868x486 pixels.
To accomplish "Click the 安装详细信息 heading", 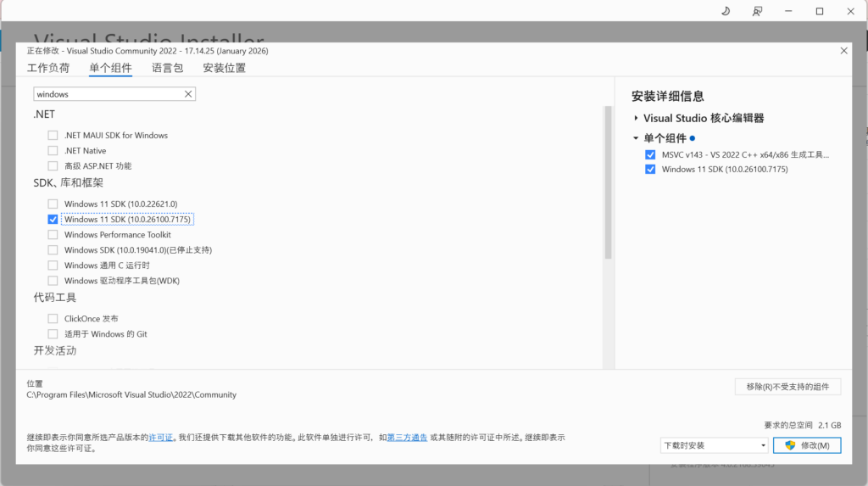I will [668, 96].
